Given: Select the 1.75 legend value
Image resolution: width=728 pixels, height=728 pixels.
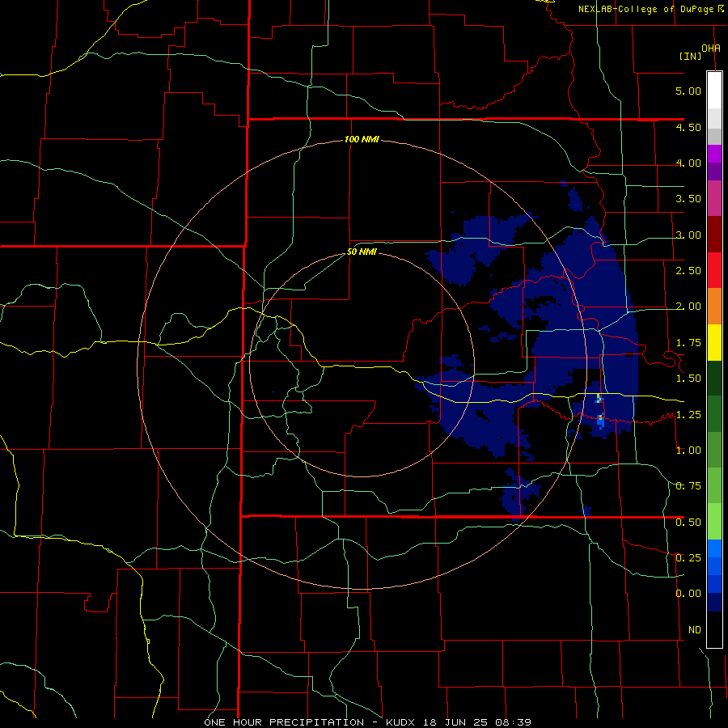Looking at the screenshot, I should [x=688, y=343].
